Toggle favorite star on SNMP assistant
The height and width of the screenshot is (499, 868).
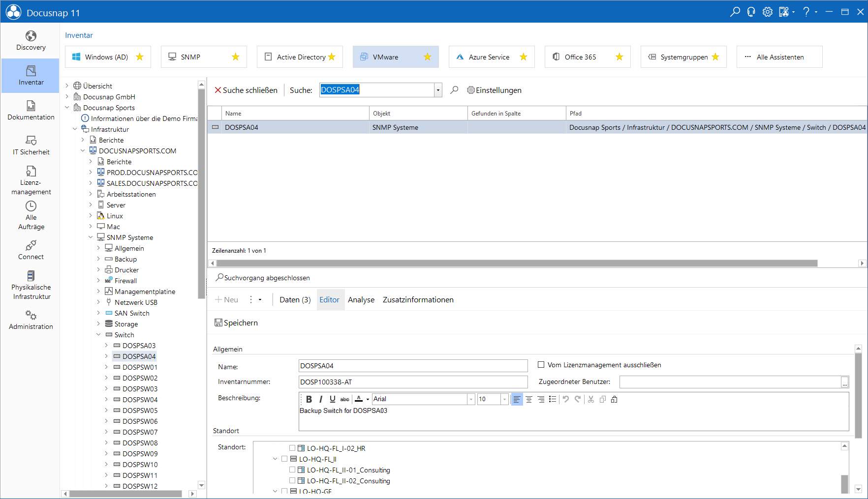236,57
